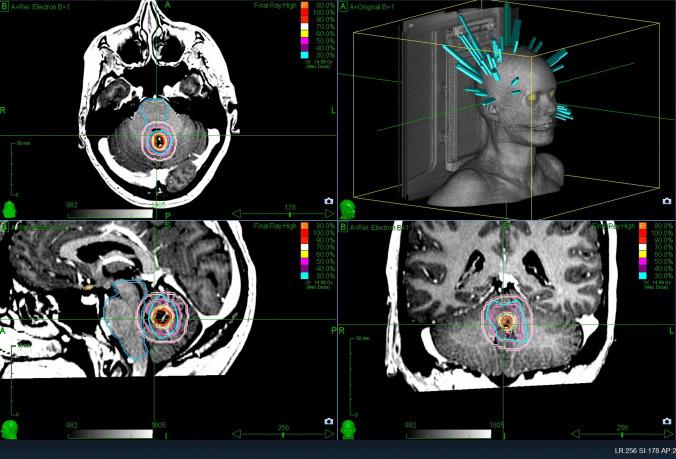This screenshot has height=459, width=676.
Task: Click the B image-set box in axial view
Action: tap(5, 6)
